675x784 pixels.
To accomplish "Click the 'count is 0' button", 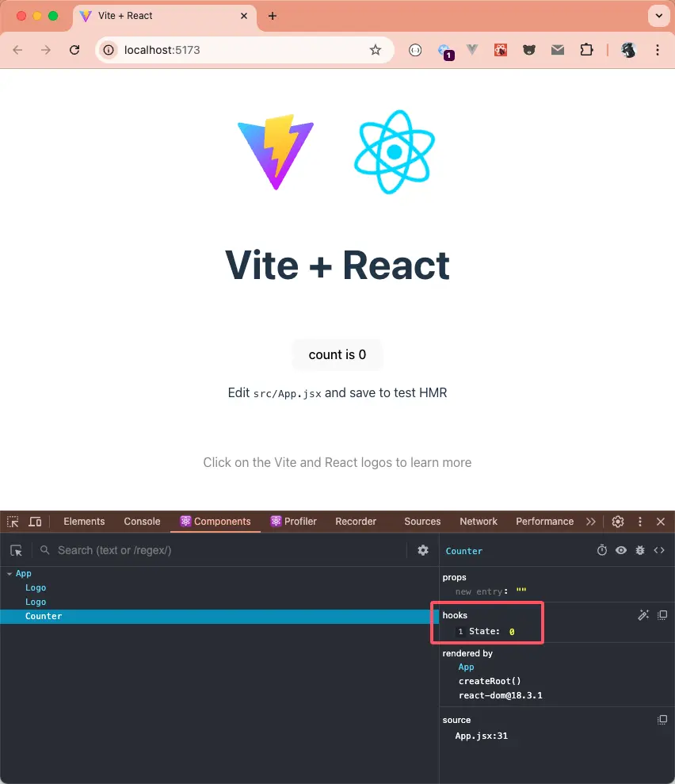I will point(337,354).
